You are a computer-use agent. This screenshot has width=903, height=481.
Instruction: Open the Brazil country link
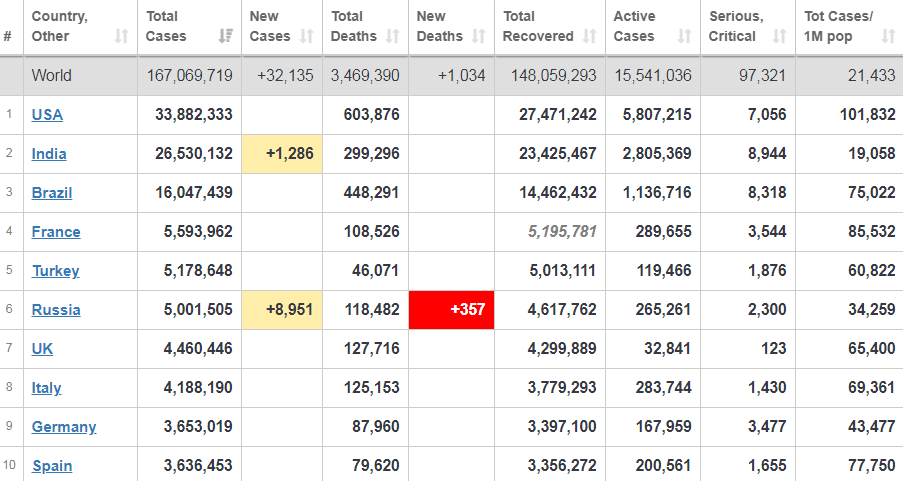(x=52, y=192)
